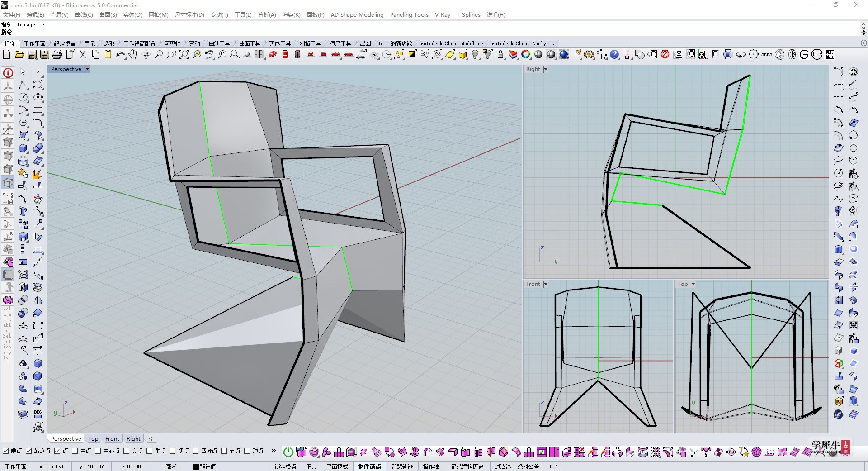This screenshot has width=868, height=471.
Task: Select the Zoom Extents icon
Action: (184, 55)
